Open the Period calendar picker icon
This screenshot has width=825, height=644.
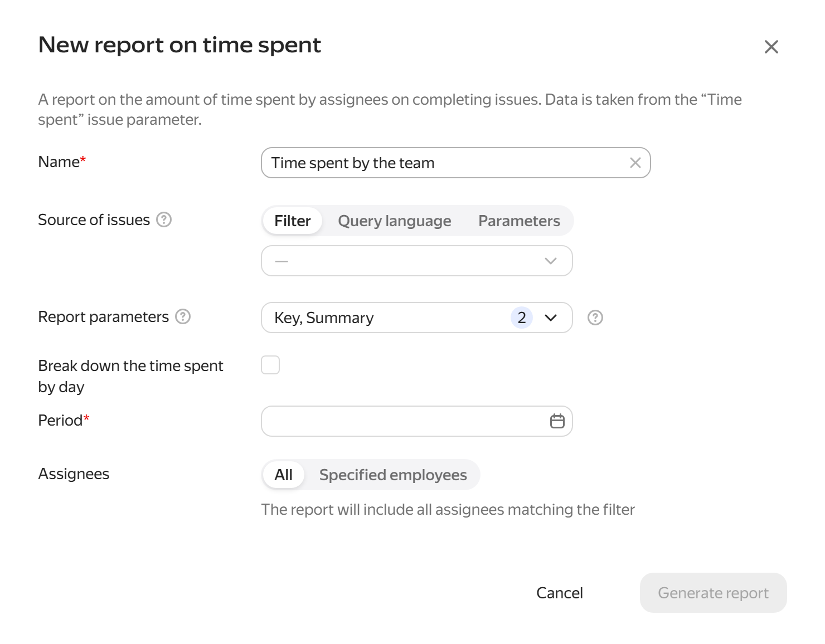tap(557, 421)
